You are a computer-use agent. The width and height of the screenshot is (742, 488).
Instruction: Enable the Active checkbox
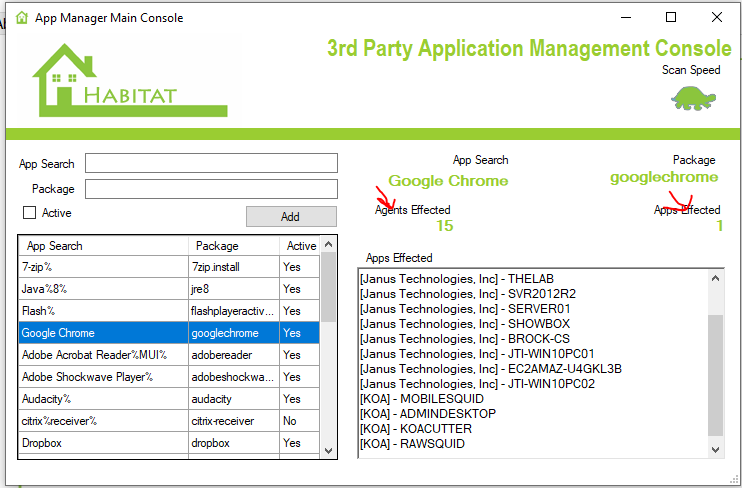(x=29, y=213)
